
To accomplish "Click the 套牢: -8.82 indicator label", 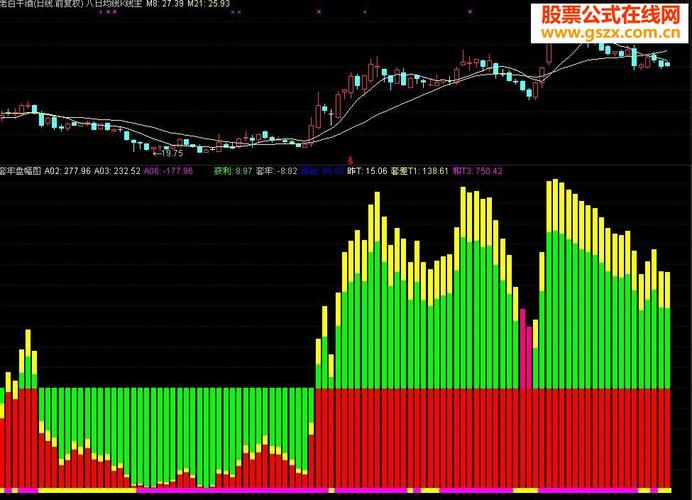I will (x=277, y=171).
